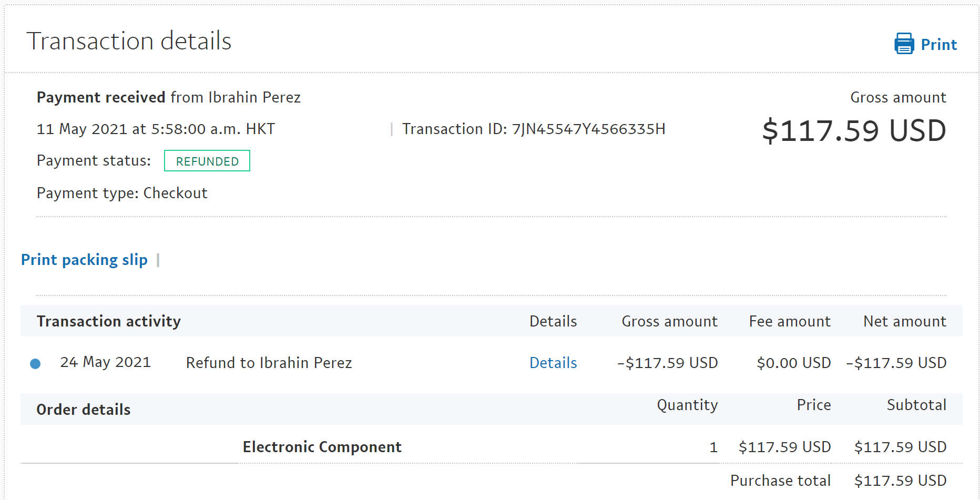The width and height of the screenshot is (980, 500).
Task: Click the Transaction details page heading
Action: click(x=129, y=41)
